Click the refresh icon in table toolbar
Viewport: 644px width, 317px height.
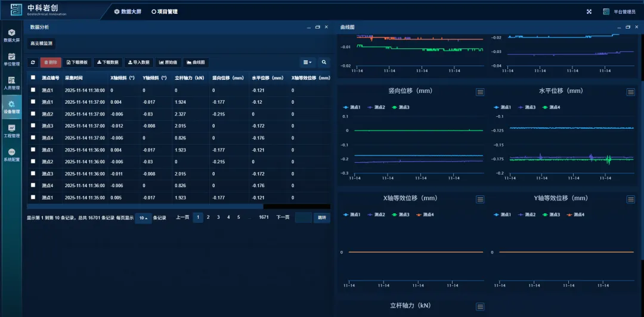[x=33, y=62]
